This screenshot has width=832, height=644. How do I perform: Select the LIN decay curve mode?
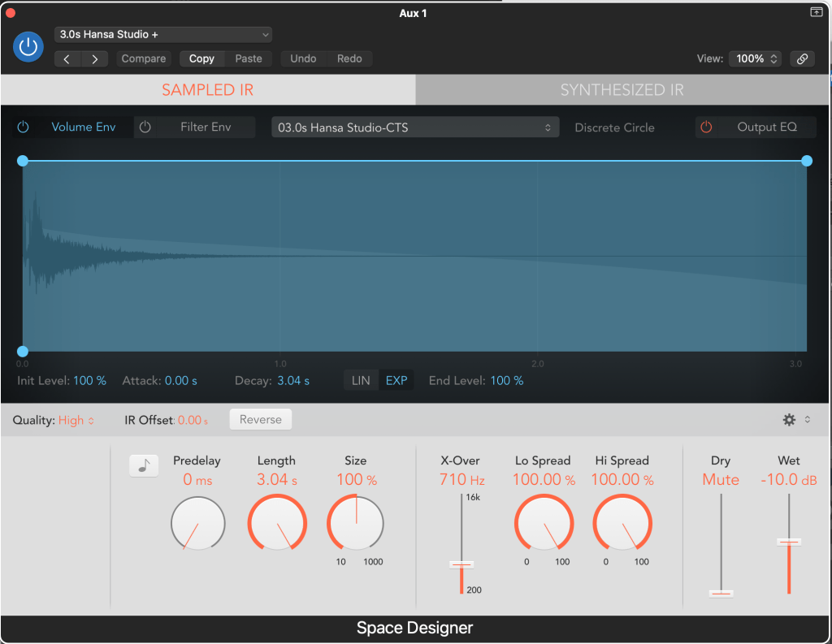point(361,381)
